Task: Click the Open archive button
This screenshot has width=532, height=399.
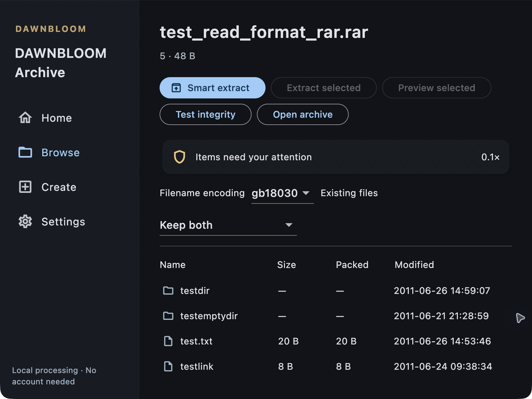Action: [303, 114]
